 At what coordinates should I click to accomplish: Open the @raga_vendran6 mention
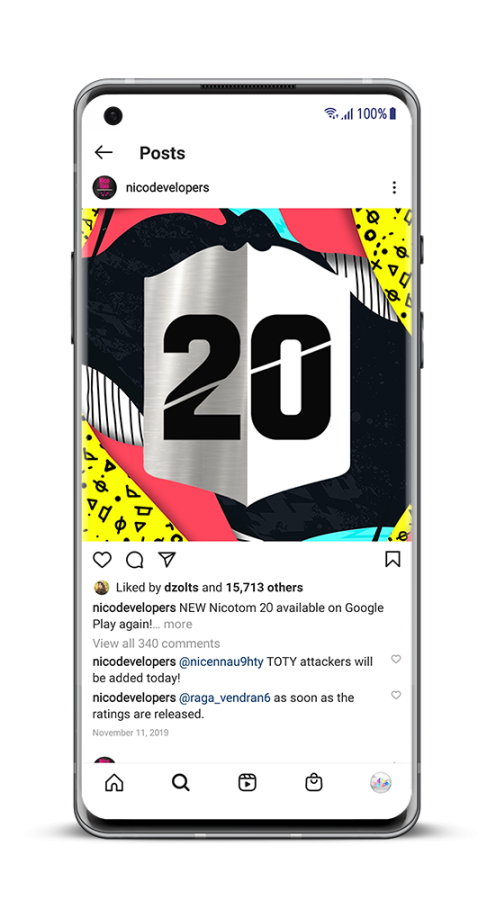[224, 698]
